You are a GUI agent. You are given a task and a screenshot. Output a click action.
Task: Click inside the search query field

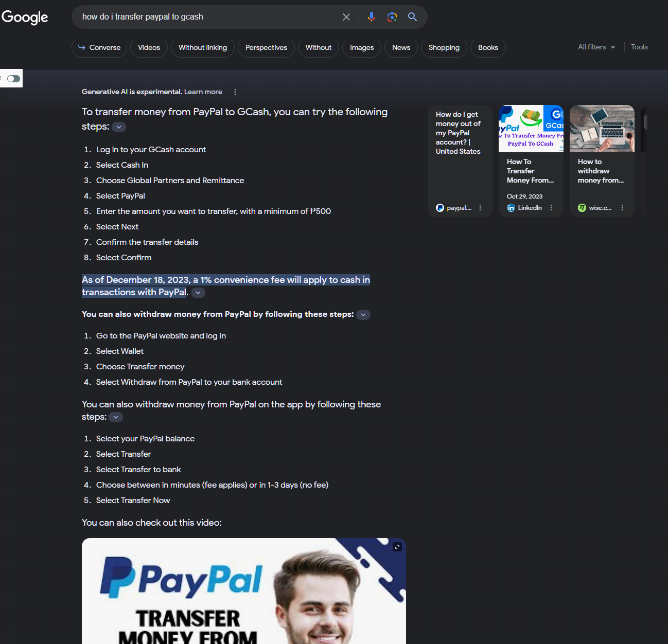pos(206,17)
